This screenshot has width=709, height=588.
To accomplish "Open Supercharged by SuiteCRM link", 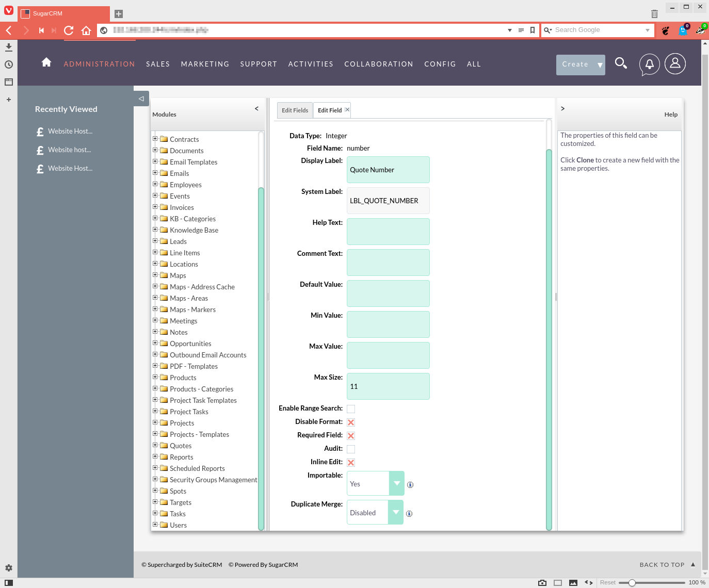I will point(182,565).
